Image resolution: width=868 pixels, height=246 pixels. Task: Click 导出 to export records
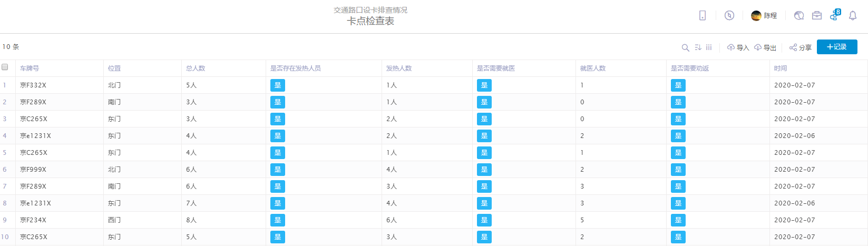click(x=765, y=47)
